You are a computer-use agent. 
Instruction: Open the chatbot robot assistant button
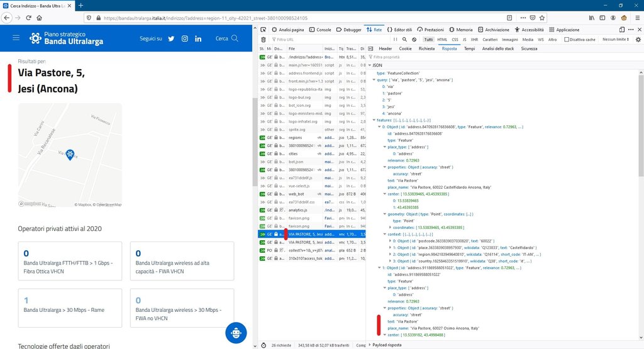coord(236,332)
